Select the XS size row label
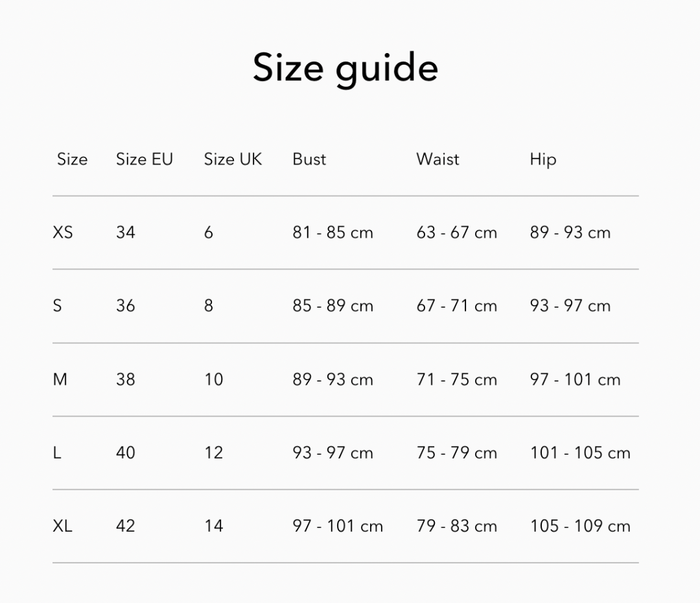 [x=62, y=233]
